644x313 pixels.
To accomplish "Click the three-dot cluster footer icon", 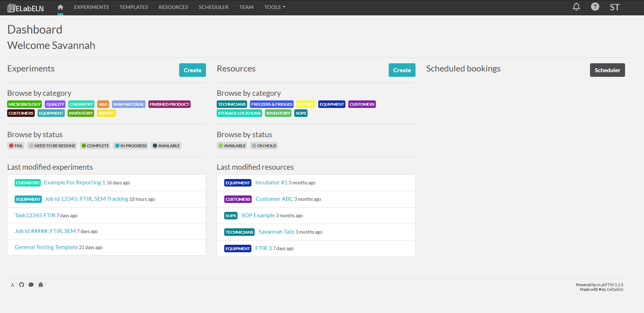I will (13, 285).
